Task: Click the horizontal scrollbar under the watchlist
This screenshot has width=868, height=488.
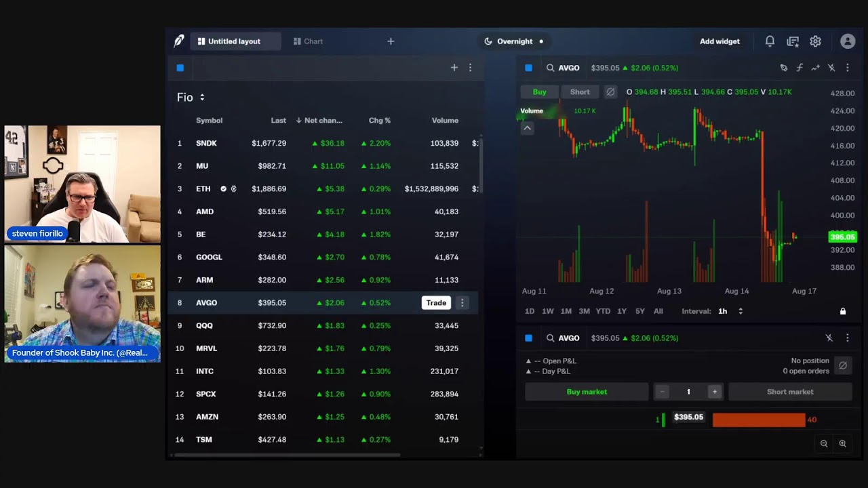Action: (287, 455)
